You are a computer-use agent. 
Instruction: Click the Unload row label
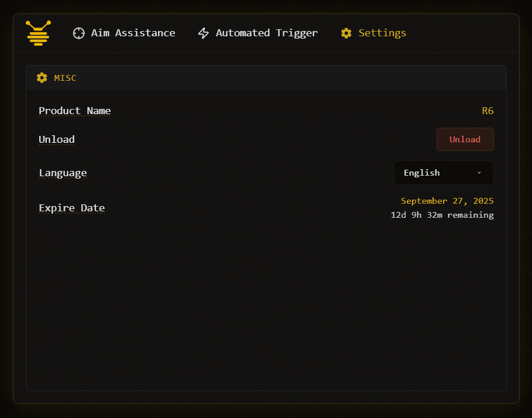[x=57, y=139]
